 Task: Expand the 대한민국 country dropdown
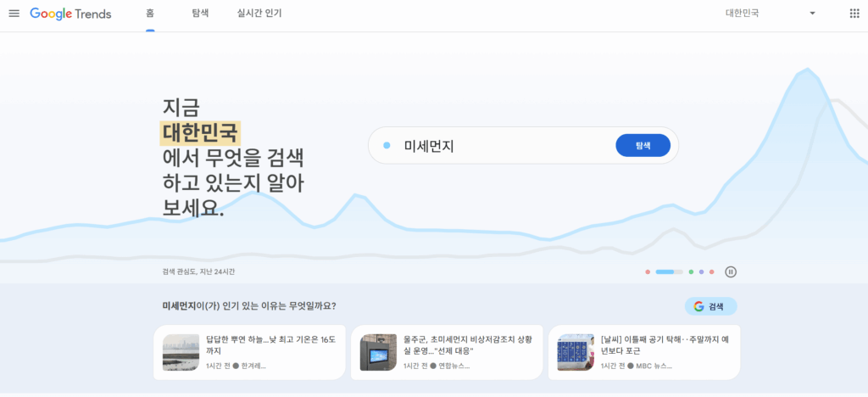pyautogui.click(x=770, y=14)
